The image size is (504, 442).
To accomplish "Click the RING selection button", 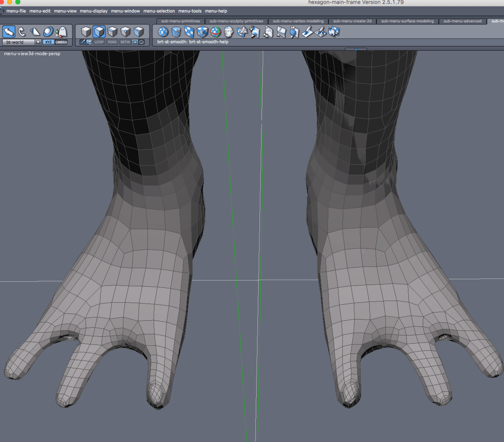I will point(112,42).
